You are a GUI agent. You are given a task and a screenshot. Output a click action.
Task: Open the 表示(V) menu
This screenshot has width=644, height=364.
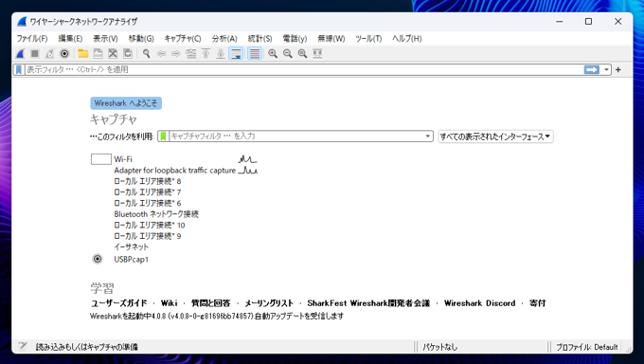(105, 39)
